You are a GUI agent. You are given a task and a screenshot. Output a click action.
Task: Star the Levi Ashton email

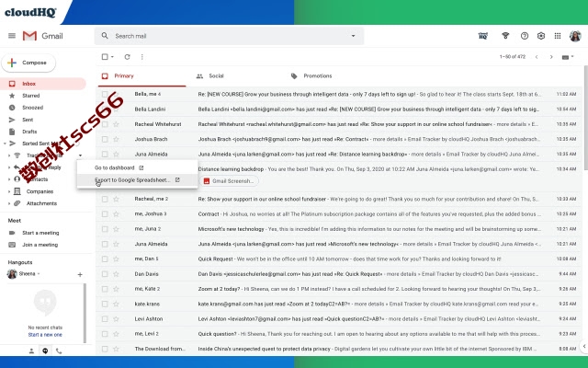(116, 319)
